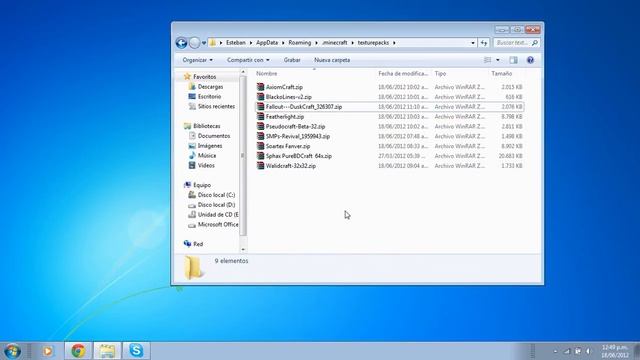Open recent locations dropdown beside forward arrow
The image size is (640, 360).
click(x=204, y=43)
